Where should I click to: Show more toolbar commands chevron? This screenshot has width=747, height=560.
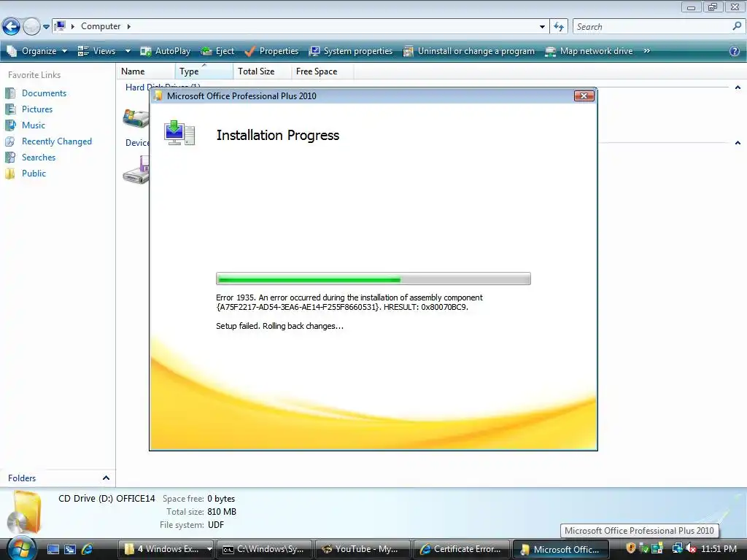click(x=646, y=51)
